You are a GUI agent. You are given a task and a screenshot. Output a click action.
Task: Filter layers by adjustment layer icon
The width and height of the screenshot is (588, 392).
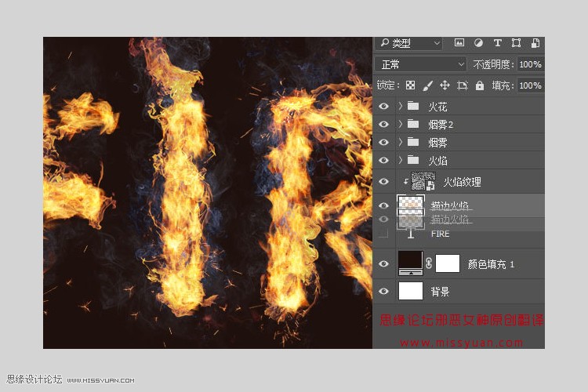pyautogui.click(x=478, y=43)
